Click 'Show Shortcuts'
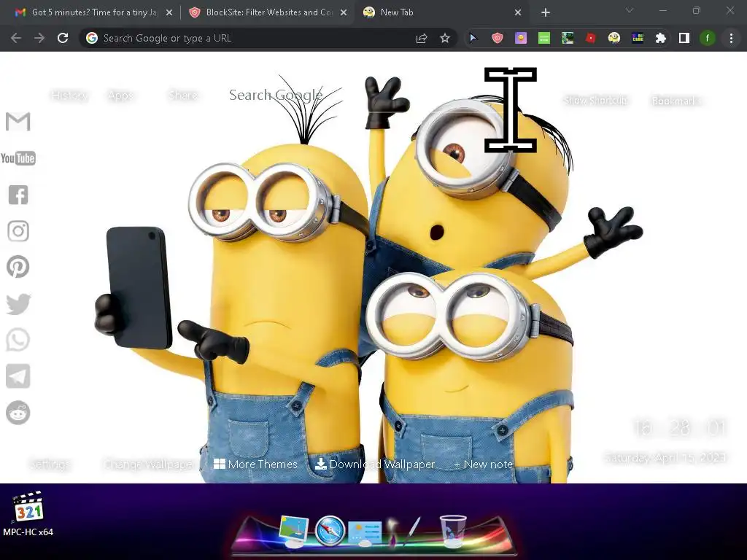This screenshot has width=747, height=560. click(x=595, y=101)
